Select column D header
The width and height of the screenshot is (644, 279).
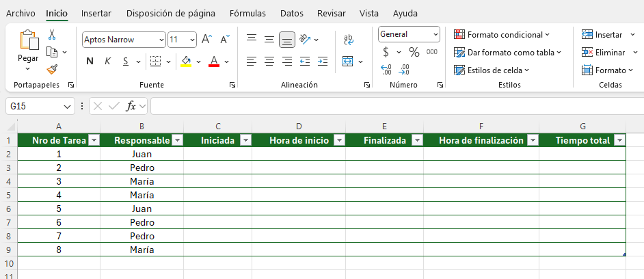coord(299,127)
